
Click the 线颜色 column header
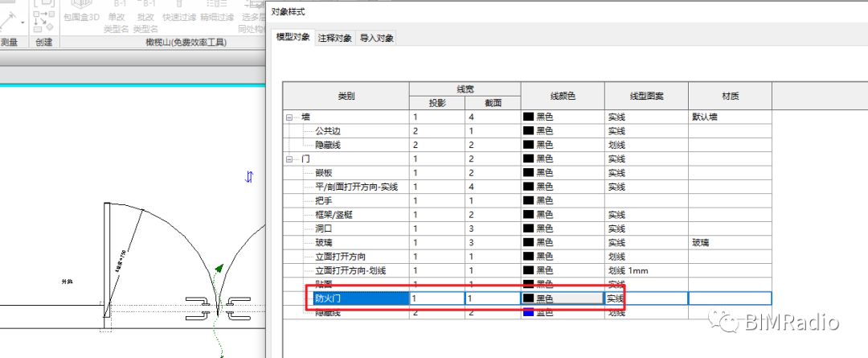coord(563,96)
